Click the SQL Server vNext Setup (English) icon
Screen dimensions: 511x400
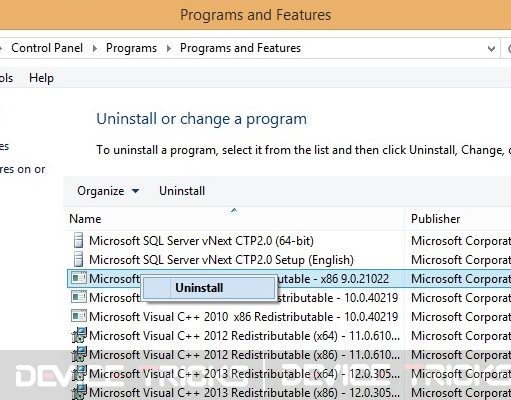pos(78,259)
